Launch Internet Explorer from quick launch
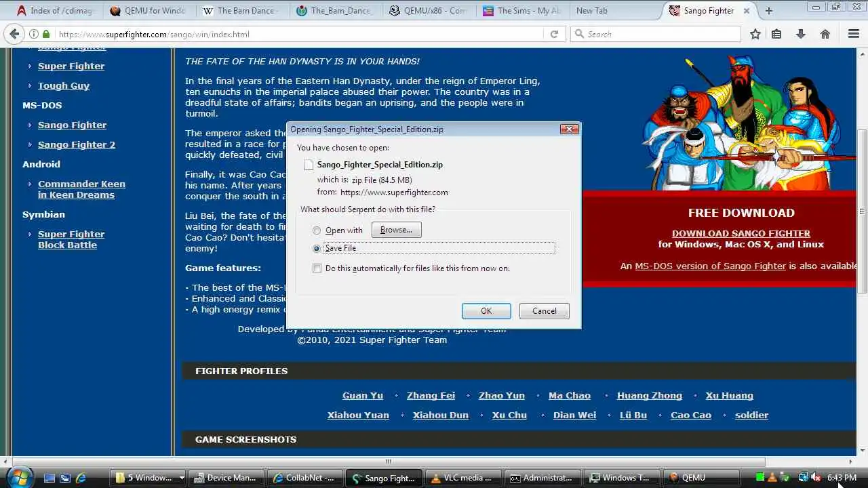Viewport: 868px width, 488px height. [81, 478]
